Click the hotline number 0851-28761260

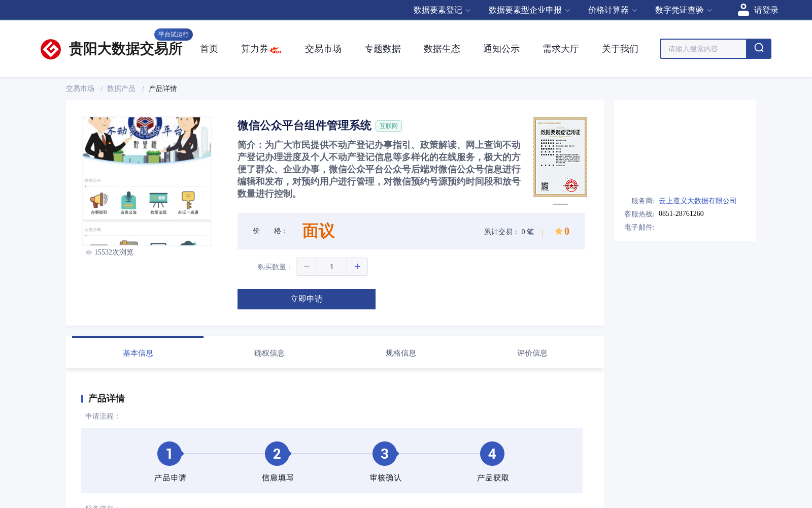click(x=681, y=214)
